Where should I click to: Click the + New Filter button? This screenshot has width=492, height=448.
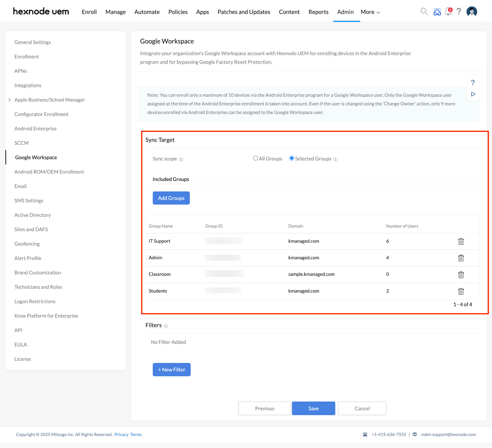[x=171, y=370]
